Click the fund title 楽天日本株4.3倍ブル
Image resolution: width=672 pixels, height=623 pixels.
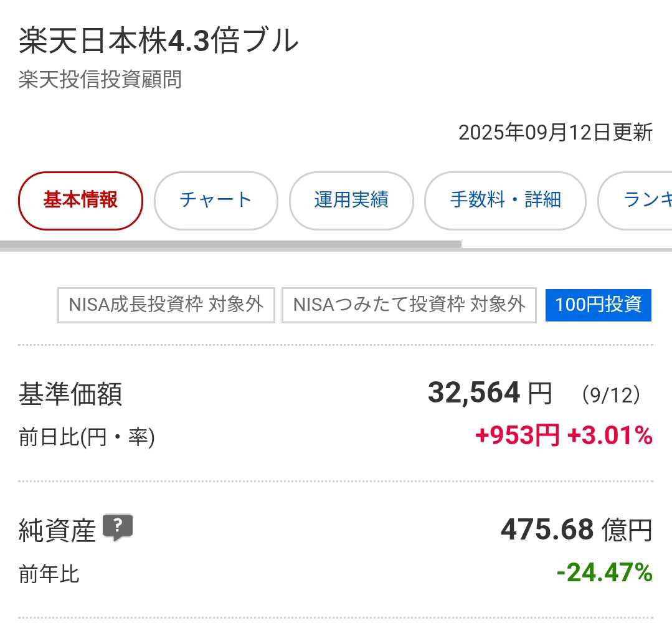pos(159,41)
